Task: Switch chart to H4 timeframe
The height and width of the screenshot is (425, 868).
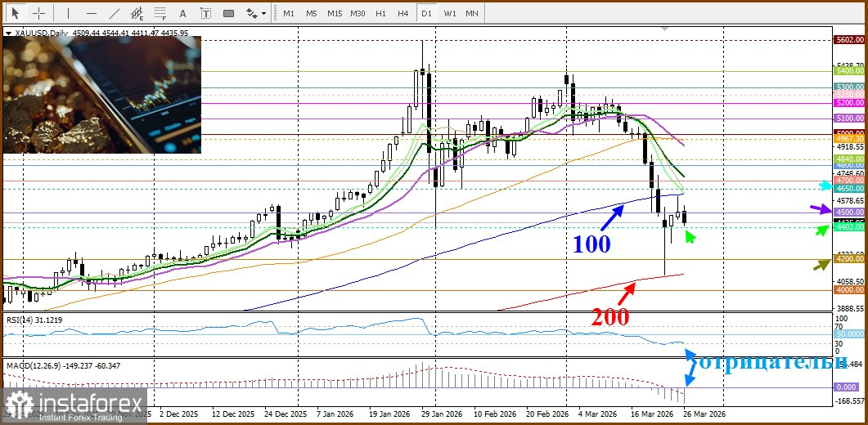Action: pyautogui.click(x=403, y=13)
